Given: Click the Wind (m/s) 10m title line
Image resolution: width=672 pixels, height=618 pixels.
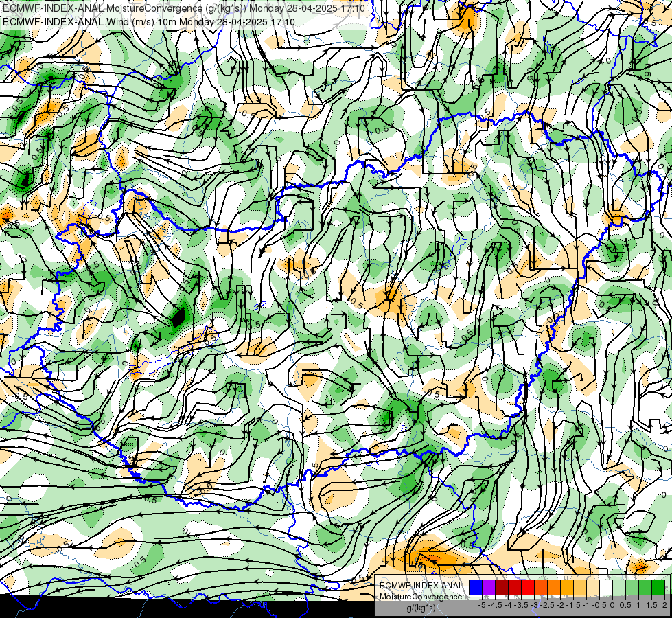Looking at the screenshot, I should click(149, 21).
